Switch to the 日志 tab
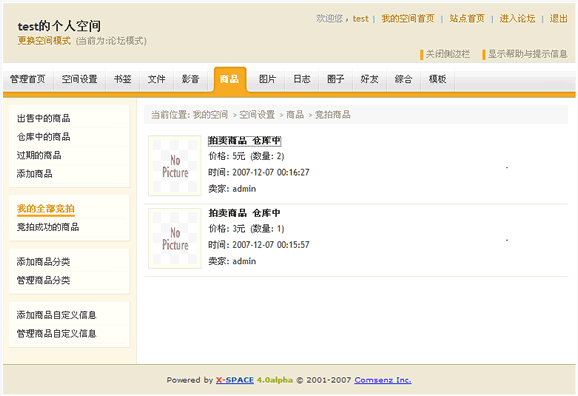Viewport: 578px width, 396px height. [302, 79]
